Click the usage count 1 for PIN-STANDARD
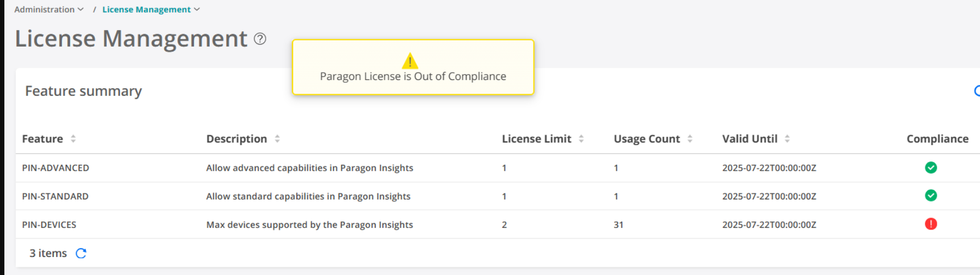980x275 pixels. click(616, 196)
